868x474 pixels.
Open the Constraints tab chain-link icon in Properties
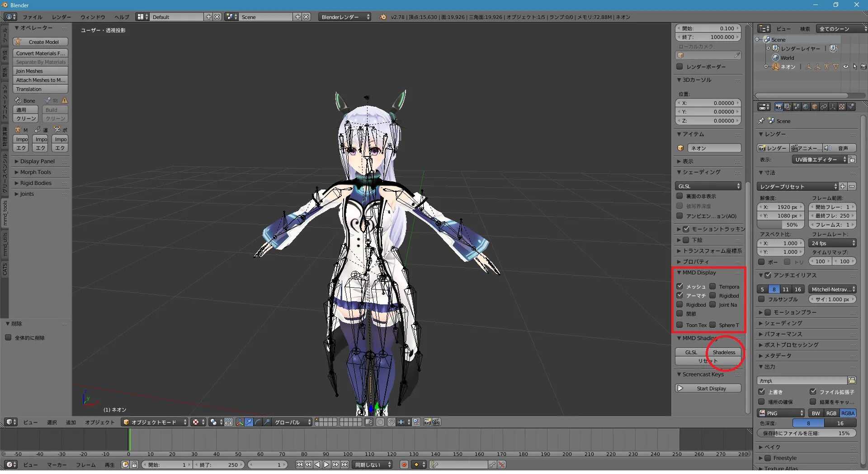click(x=824, y=107)
